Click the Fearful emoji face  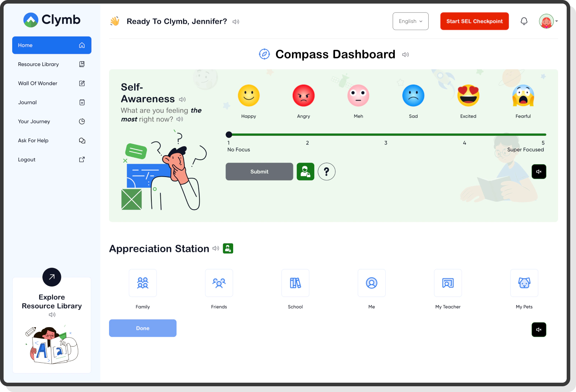point(523,95)
